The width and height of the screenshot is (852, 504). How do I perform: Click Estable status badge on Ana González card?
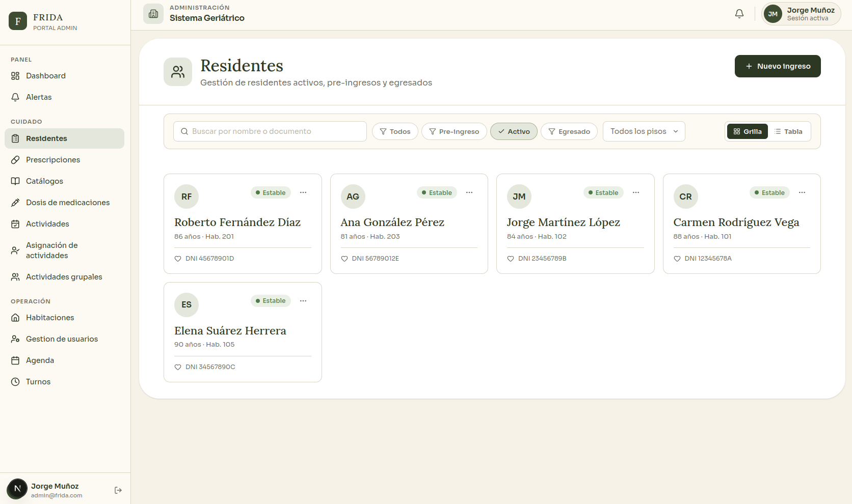(437, 192)
